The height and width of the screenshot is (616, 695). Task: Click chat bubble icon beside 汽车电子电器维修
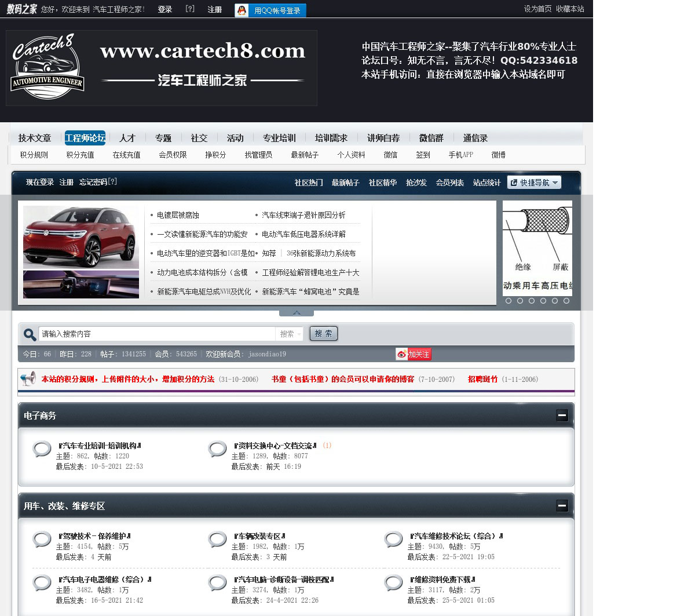[42, 583]
